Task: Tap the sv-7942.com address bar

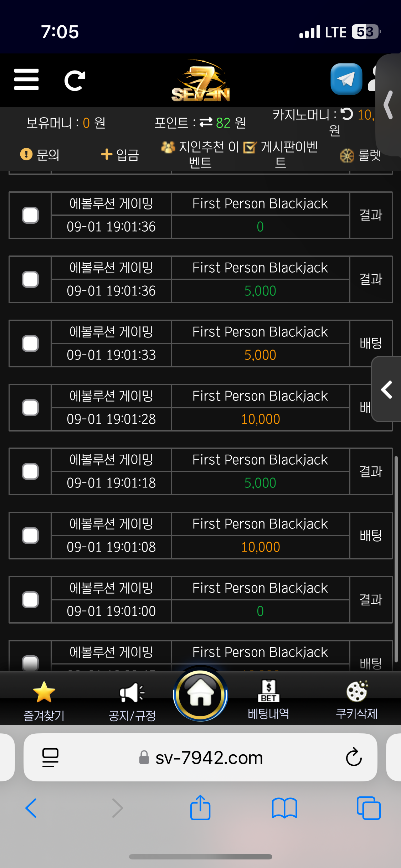Action: point(209,758)
